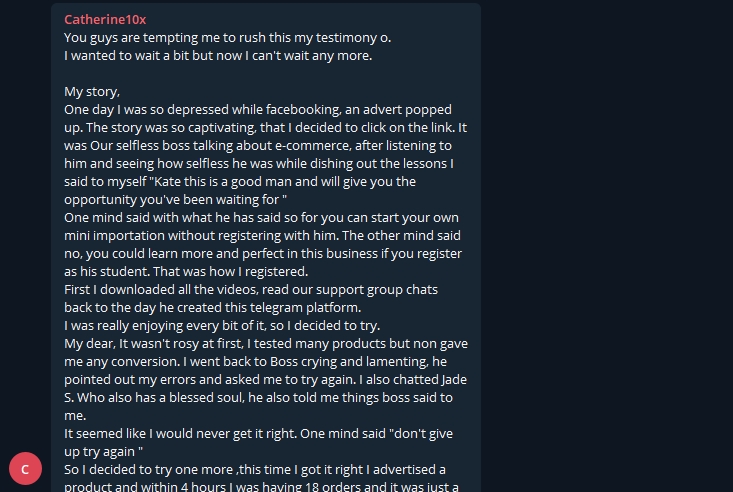The image size is (733, 492).
Task: Open Catherine10x sender name profile
Action: pyautogui.click(x=105, y=20)
